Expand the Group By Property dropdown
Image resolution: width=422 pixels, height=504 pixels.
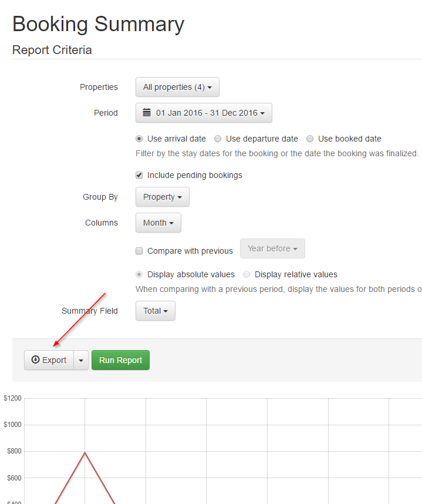(163, 197)
